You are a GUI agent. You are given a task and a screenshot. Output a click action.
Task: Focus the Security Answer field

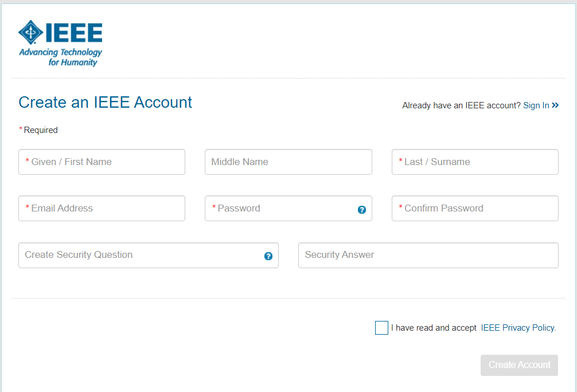click(x=428, y=255)
